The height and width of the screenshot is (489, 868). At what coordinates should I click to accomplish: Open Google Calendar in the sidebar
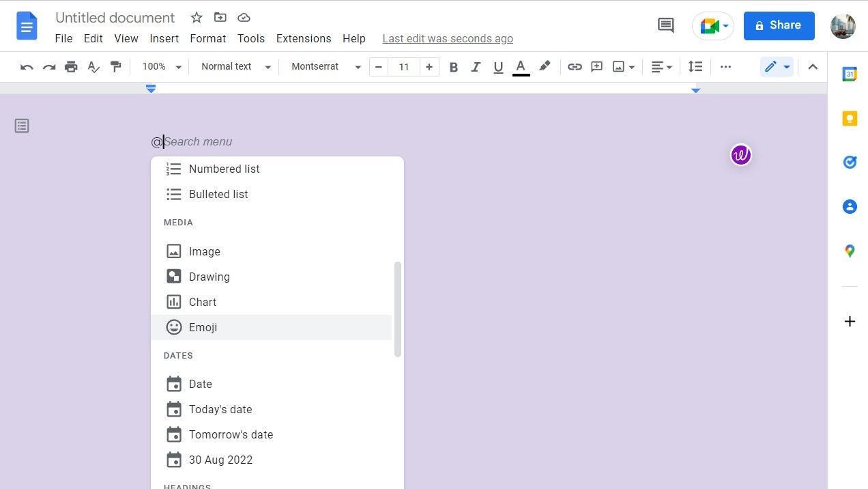click(x=850, y=74)
